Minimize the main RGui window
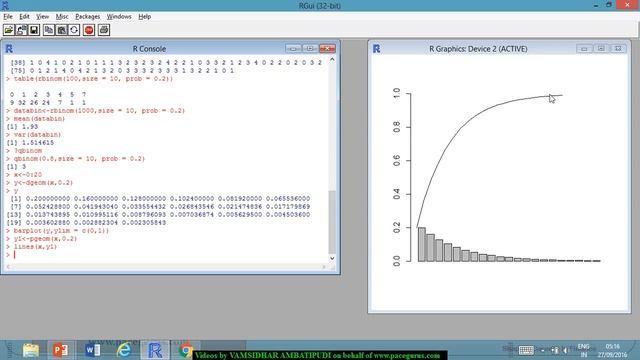 tap(596, 5)
